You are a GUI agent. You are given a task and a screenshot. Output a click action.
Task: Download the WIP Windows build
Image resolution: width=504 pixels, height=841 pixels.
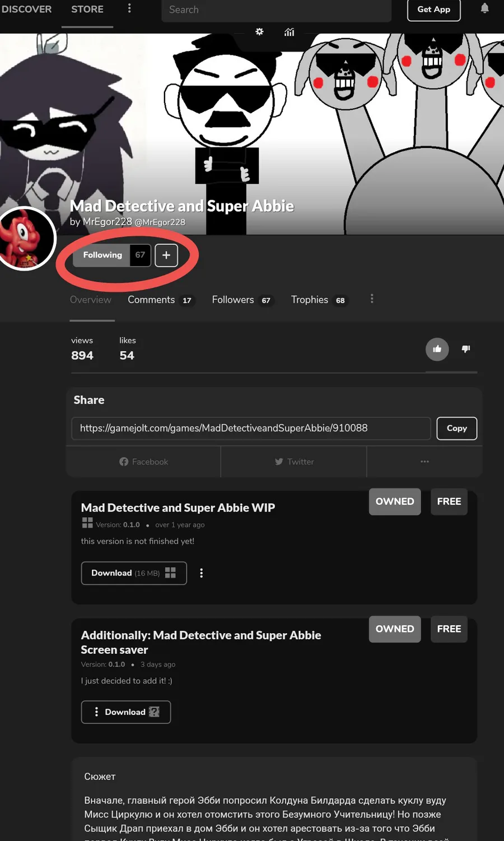point(134,573)
